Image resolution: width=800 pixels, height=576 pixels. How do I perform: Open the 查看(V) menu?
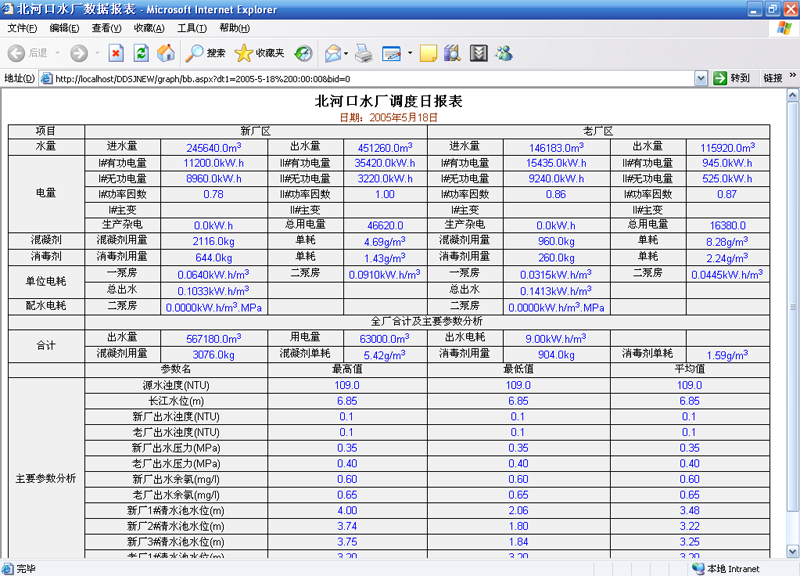click(x=107, y=28)
